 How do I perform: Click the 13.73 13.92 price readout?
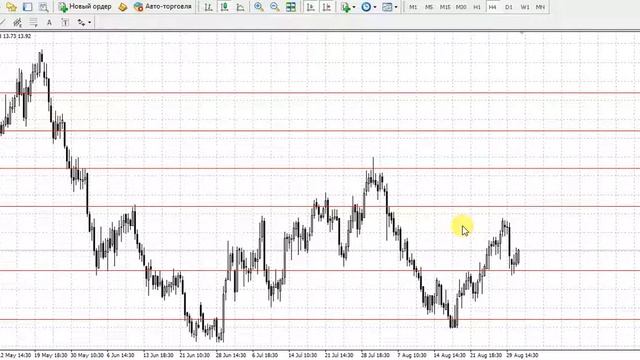click(x=17, y=36)
